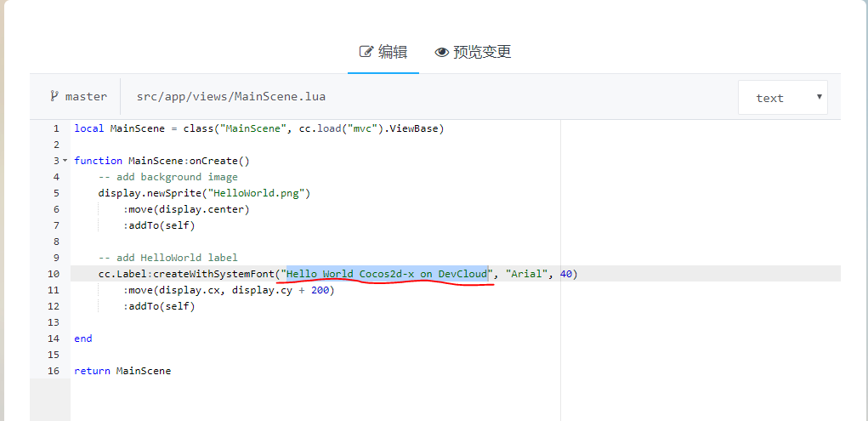The height and width of the screenshot is (421, 868).
Task: Click the ':move(display.center)' code line
Action: coord(186,209)
